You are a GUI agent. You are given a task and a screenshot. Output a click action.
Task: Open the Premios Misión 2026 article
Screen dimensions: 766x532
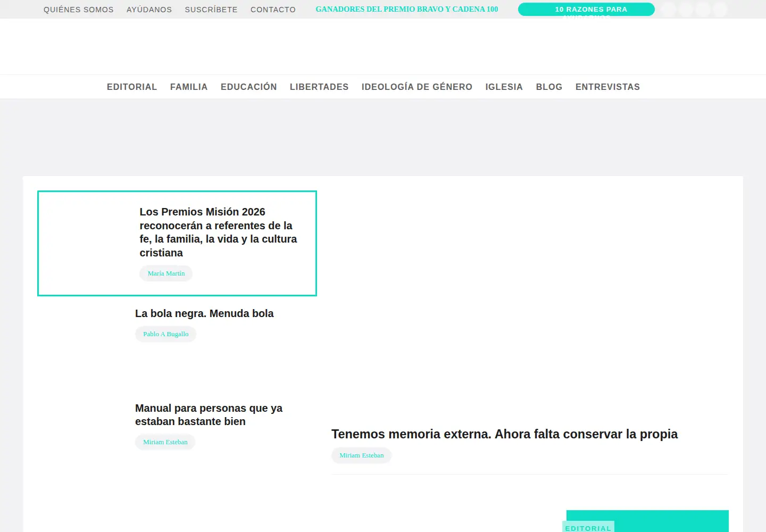[218, 232]
